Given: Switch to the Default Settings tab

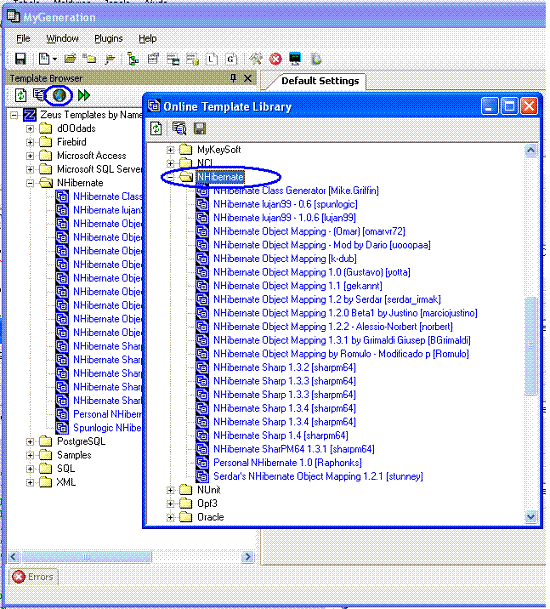Looking at the screenshot, I should [x=320, y=81].
